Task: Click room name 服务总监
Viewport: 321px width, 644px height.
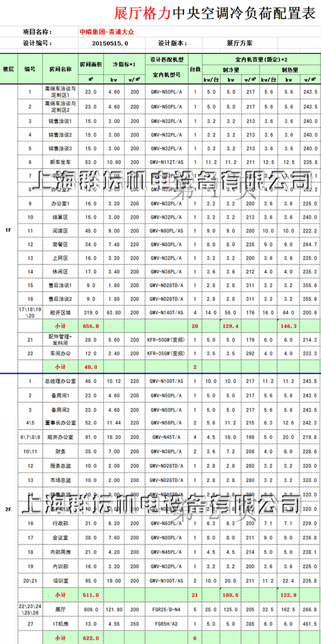Action: pyautogui.click(x=60, y=466)
